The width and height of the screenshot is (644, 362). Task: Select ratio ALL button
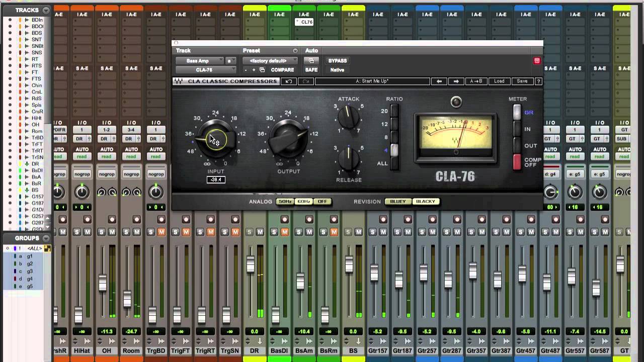[x=394, y=163]
